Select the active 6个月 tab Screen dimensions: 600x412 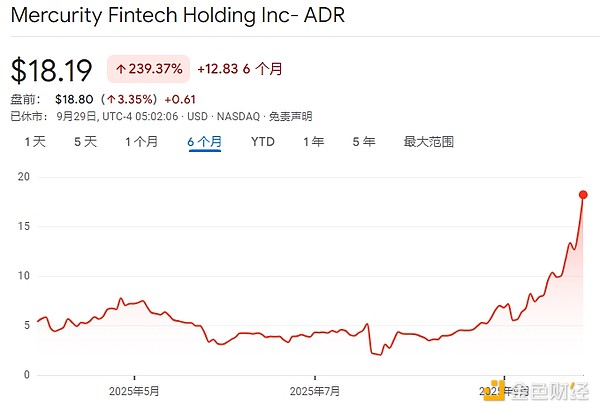[204, 142]
